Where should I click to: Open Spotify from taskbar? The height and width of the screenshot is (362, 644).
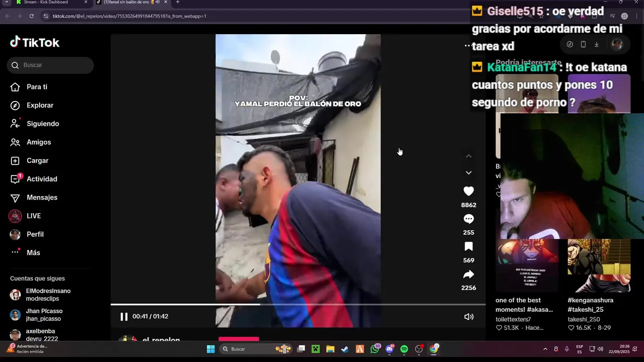pos(404,349)
